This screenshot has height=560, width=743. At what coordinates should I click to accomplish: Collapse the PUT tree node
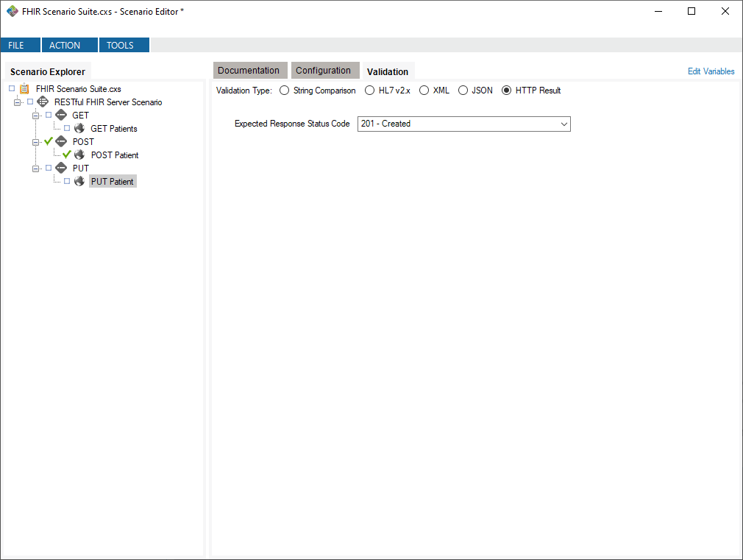35,168
